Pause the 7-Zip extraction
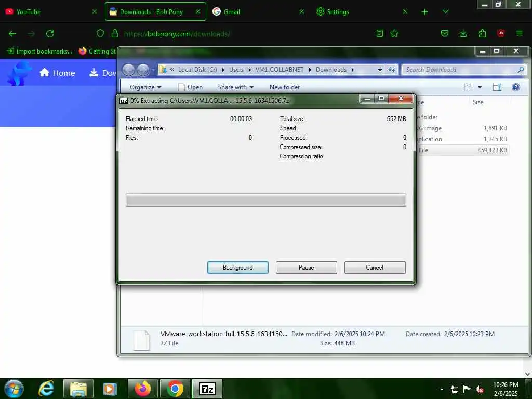The width and height of the screenshot is (532, 399). click(x=307, y=268)
